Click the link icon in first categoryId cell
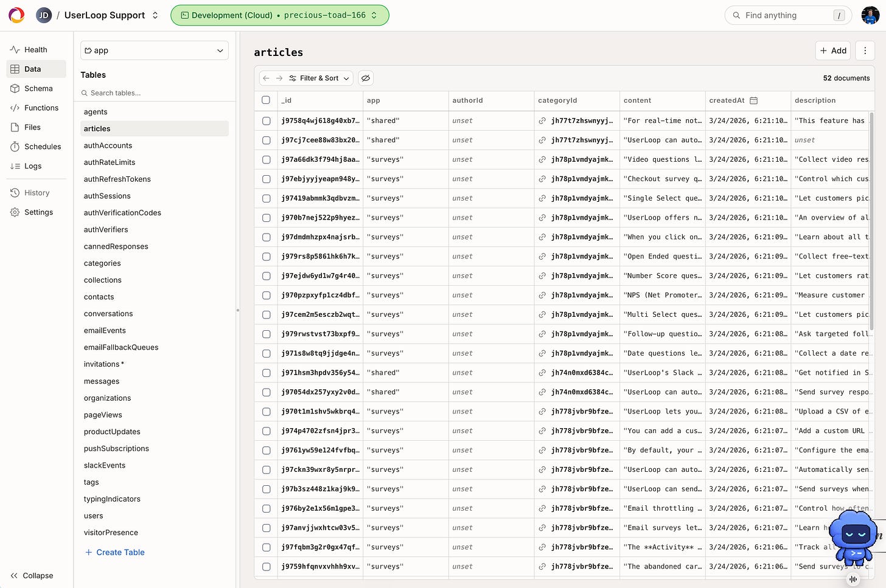Image resolution: width=886 pixels, height=588 pixels. click(542, 121)
